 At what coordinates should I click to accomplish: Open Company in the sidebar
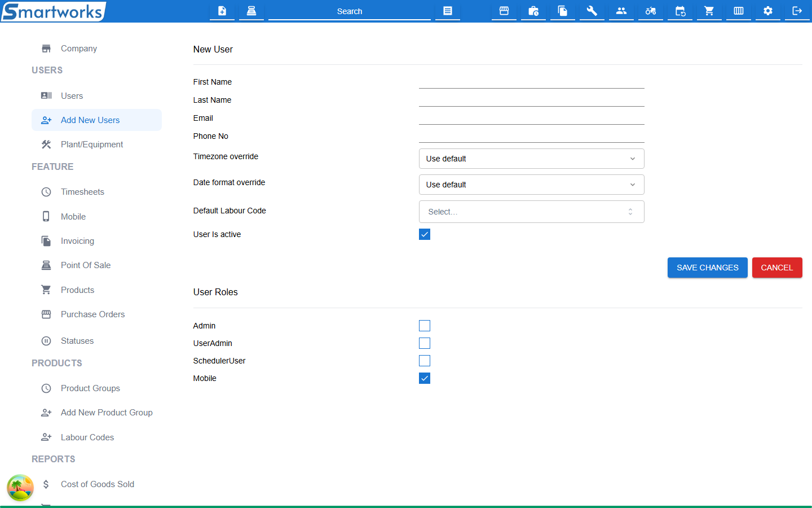96,49
